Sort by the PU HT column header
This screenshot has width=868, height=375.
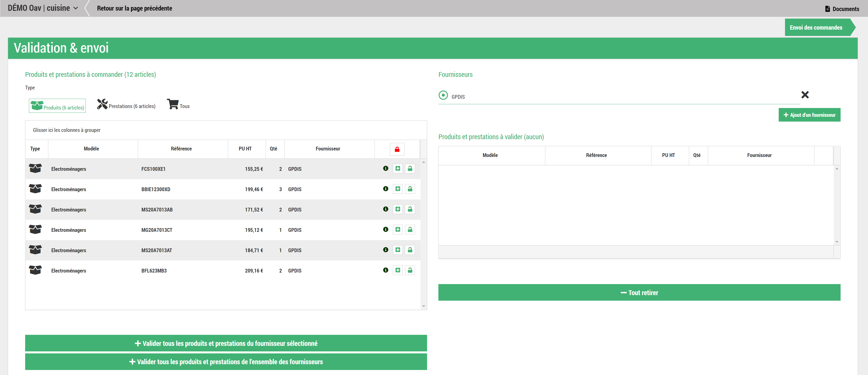coord(245,149)
